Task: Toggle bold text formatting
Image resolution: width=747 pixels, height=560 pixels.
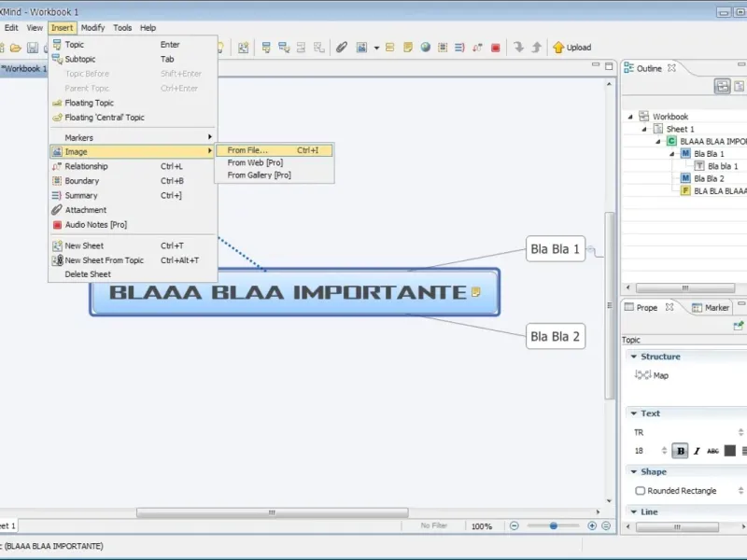Action: (x=681, y=451)
